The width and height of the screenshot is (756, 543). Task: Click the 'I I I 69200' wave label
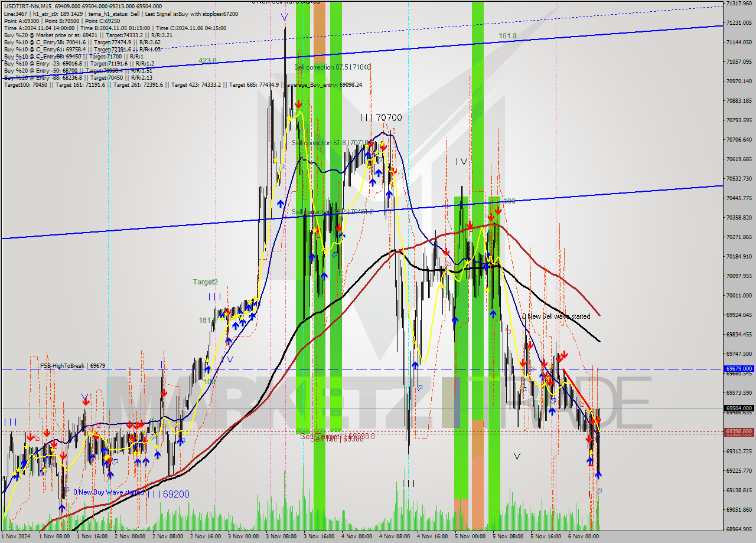[x=168, y=494]
